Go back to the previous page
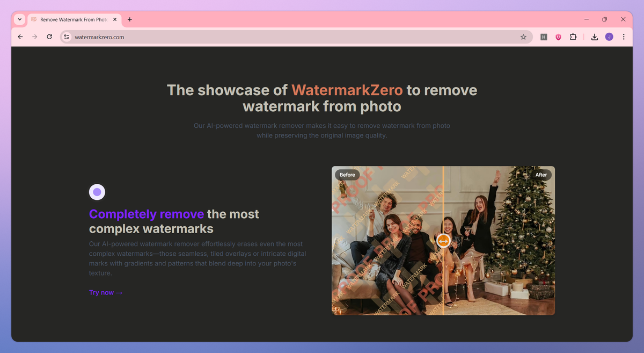644x353 pixels. tap(20, 37)
